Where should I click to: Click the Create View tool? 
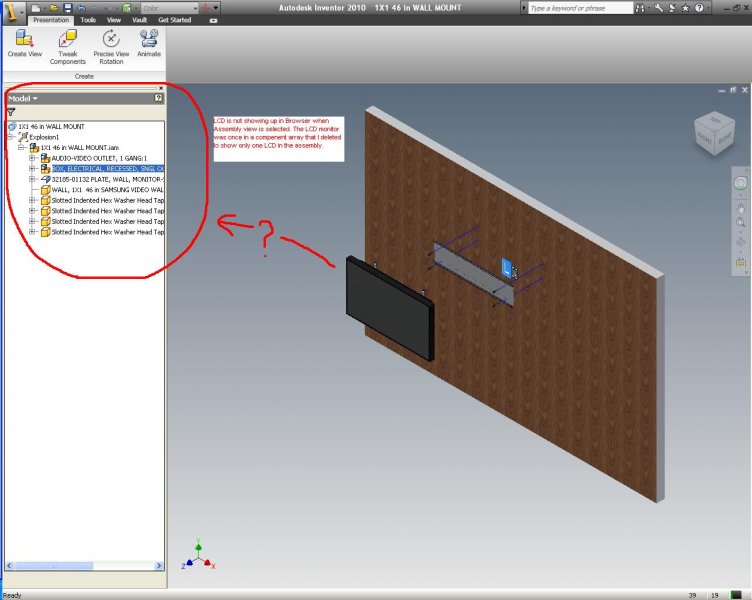click(24, 44)
